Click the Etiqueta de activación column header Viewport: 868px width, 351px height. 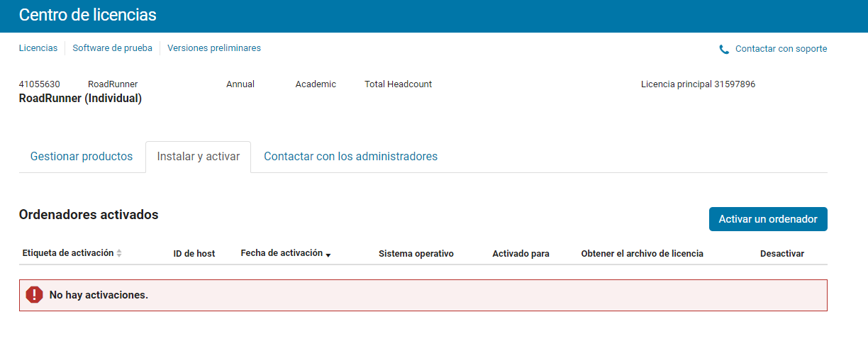pyautogui.click(x=68, y=253)
